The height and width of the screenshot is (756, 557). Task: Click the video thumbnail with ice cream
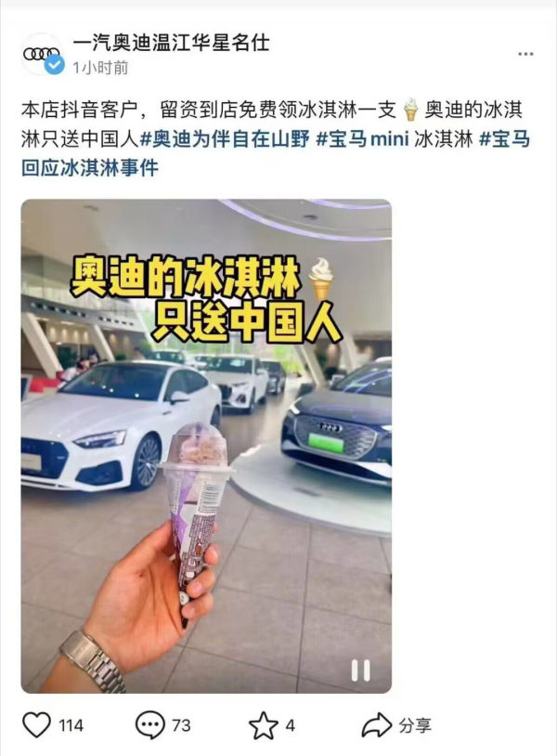[206, 446]
